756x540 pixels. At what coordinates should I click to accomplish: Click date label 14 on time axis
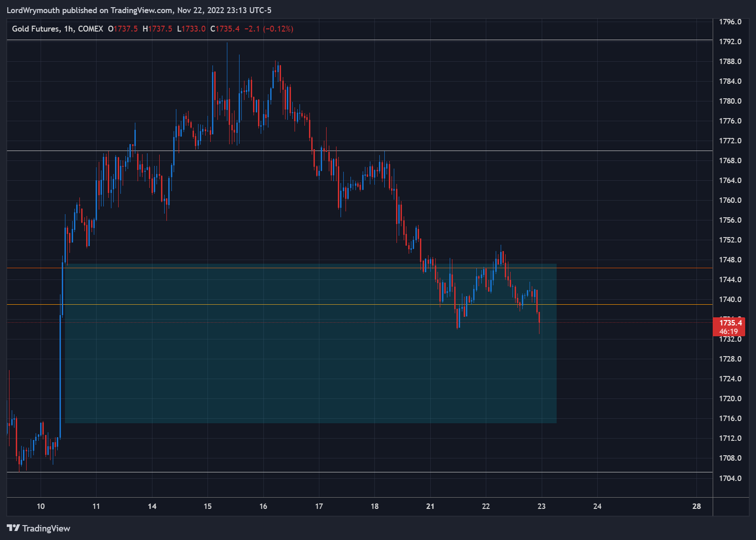click(x=152, y=506)
